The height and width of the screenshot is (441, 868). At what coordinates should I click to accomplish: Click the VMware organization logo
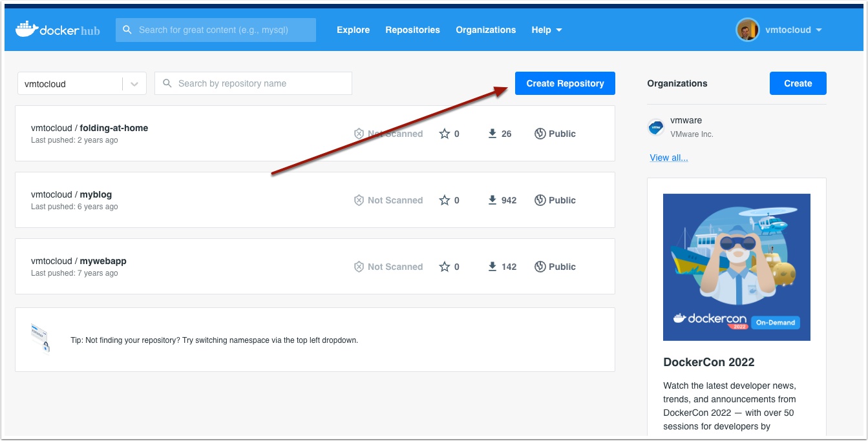[x=656, y=127]
